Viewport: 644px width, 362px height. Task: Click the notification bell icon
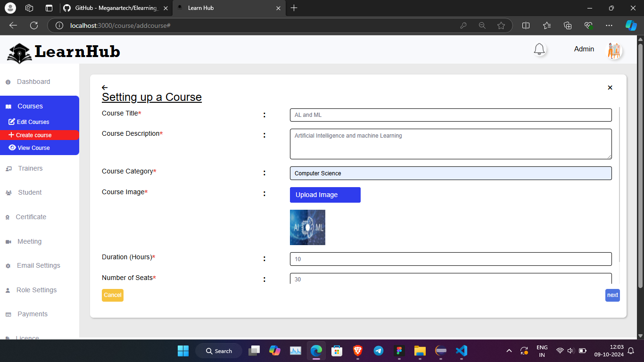(x=539, y=49)
